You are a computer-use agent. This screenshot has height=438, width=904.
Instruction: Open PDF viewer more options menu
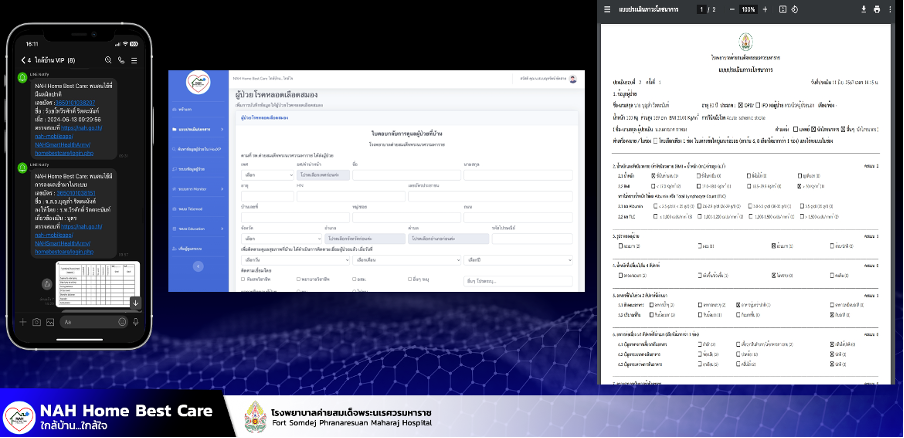coord(890,9)
